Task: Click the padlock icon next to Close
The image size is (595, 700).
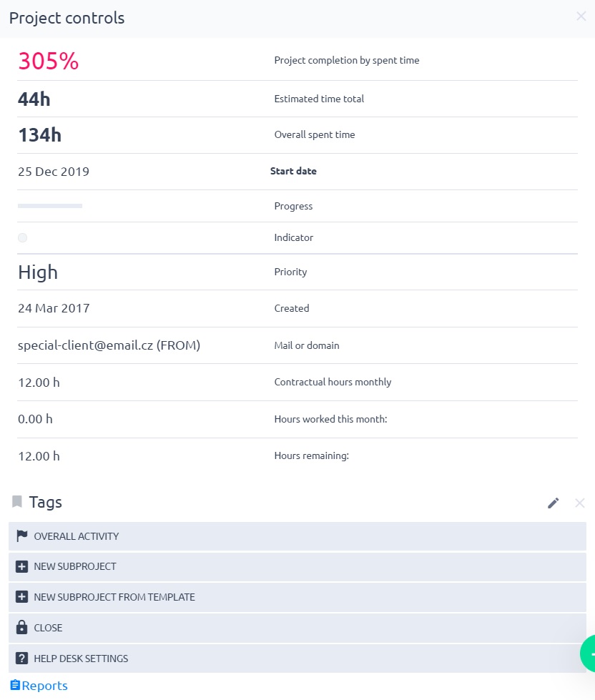Action: [x=21, y=628]
